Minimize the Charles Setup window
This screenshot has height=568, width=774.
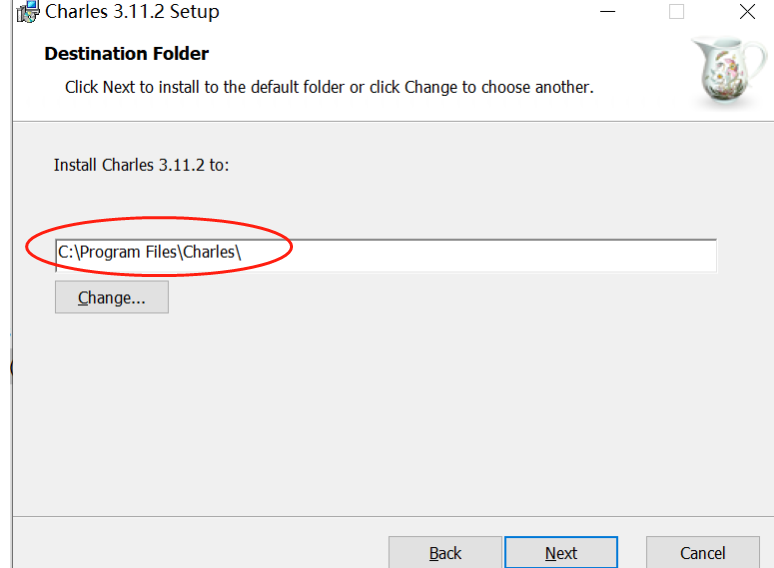coord(607,12)
